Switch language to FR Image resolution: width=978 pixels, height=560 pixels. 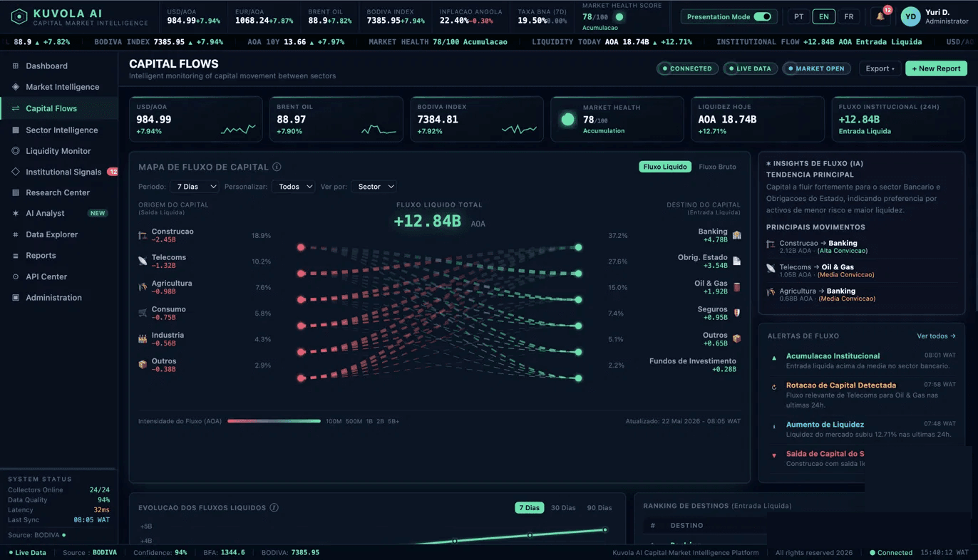click(x=848, y=16)
